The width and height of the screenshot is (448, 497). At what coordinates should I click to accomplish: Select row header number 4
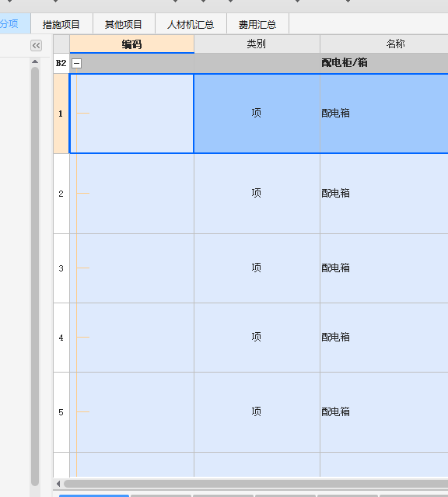pos(61,338)
